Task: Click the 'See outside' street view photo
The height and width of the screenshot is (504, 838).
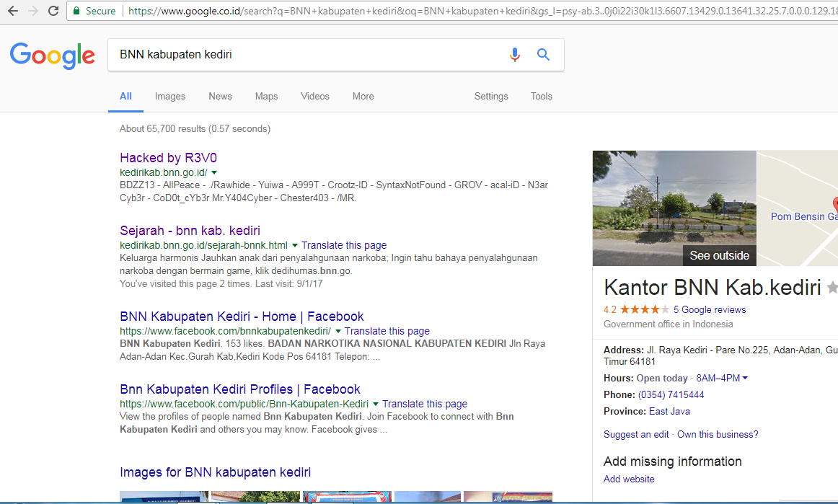Action: pyautogui.click(x=674, y=208)
